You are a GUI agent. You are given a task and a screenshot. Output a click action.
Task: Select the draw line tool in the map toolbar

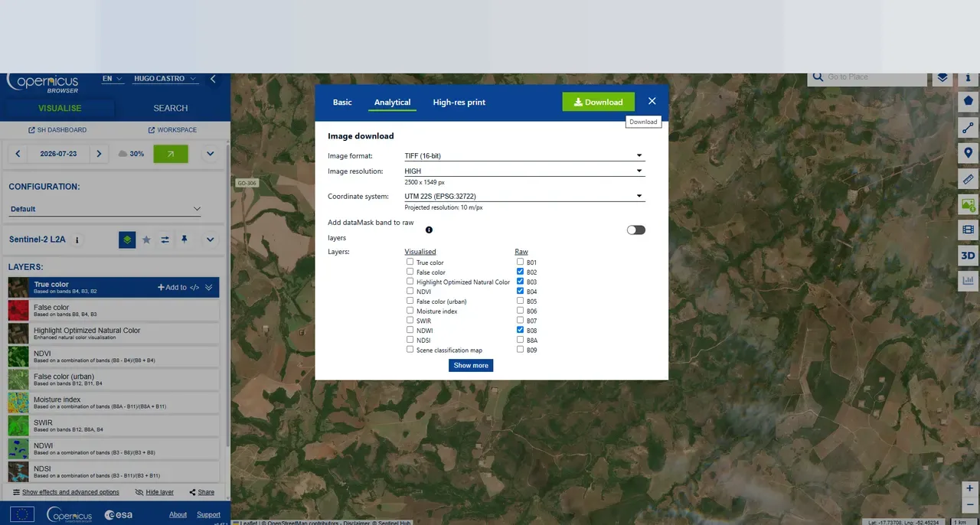(969, 127)
